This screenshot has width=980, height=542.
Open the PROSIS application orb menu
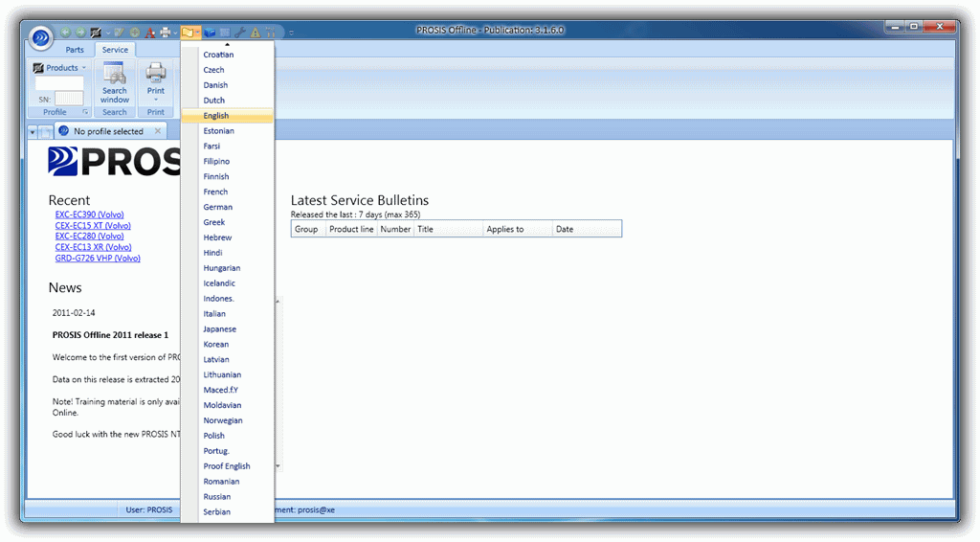[x=40, y=38]
